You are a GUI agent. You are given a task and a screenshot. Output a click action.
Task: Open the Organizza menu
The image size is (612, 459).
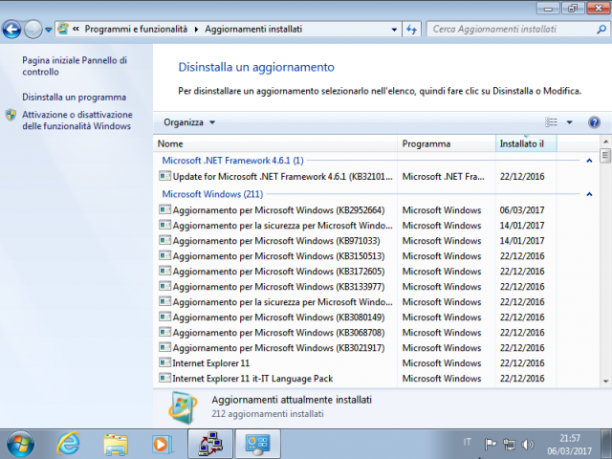pos(189,123)
